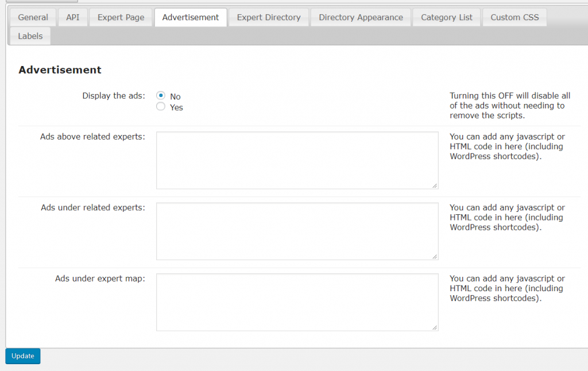Open the Expert Directory tab
The image size is (588, 371).
point(268,17)
